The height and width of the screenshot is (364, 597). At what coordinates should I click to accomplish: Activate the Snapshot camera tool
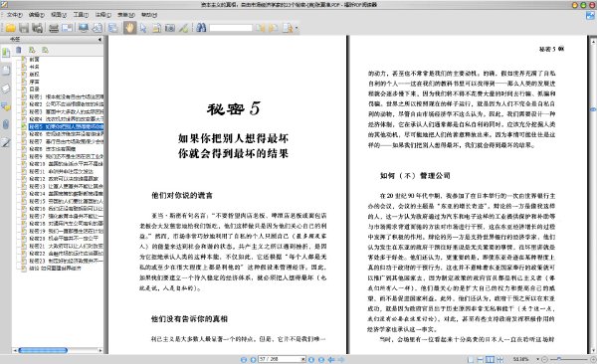pos(170,28)
